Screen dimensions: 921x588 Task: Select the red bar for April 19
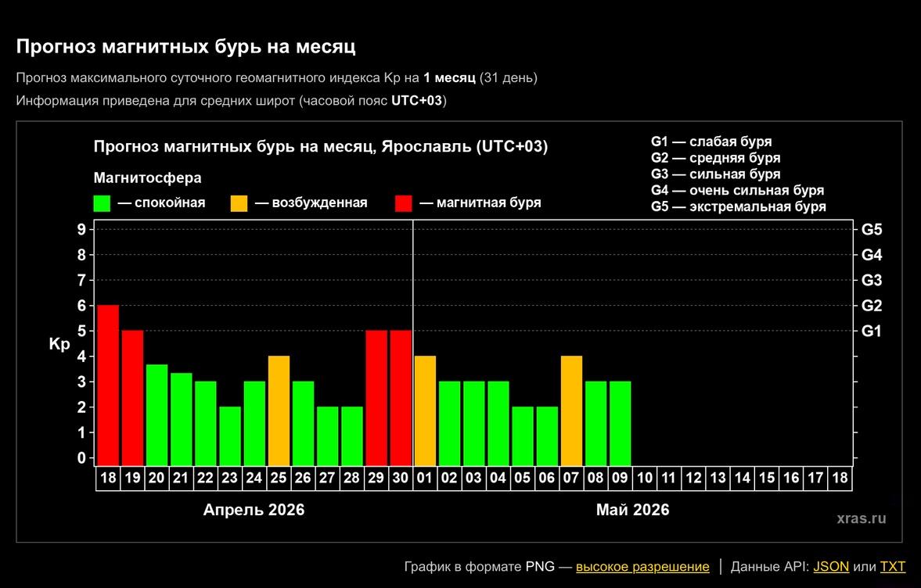point(132,397)
